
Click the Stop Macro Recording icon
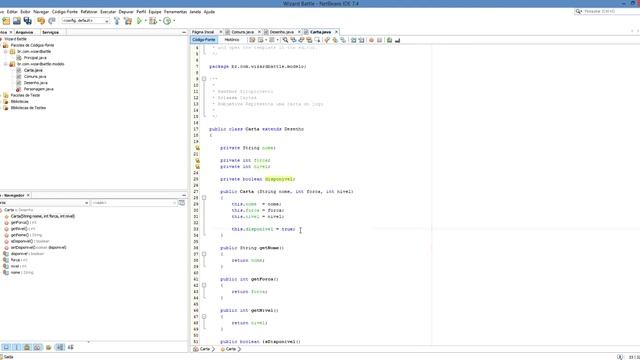click(380, 40)
